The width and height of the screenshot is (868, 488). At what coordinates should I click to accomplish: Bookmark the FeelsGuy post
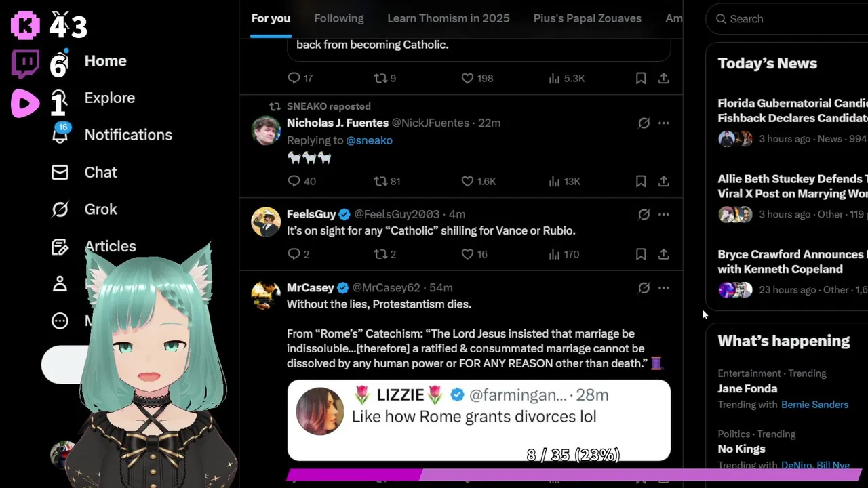pos(641,254)
